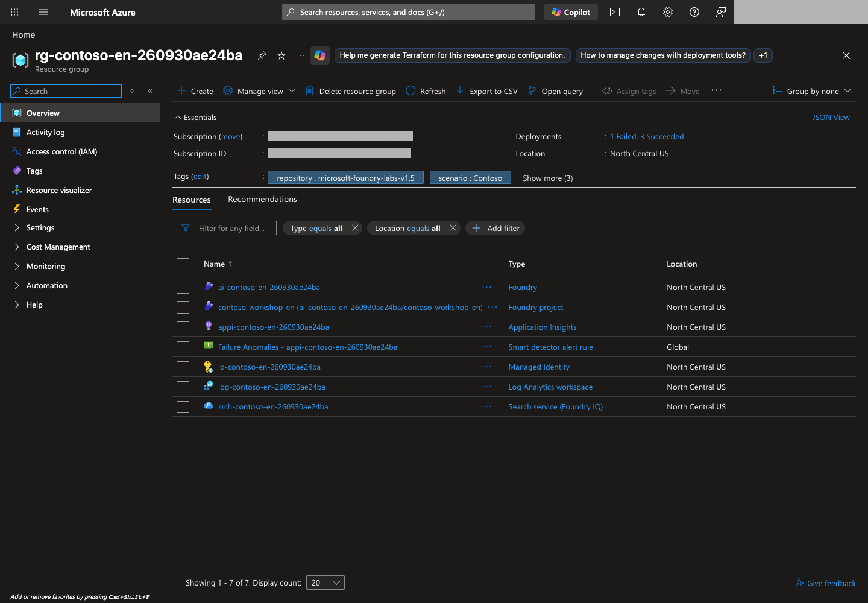Click the global search resources box
Screen dimensions: 868x603
click(x=409, y=12)
